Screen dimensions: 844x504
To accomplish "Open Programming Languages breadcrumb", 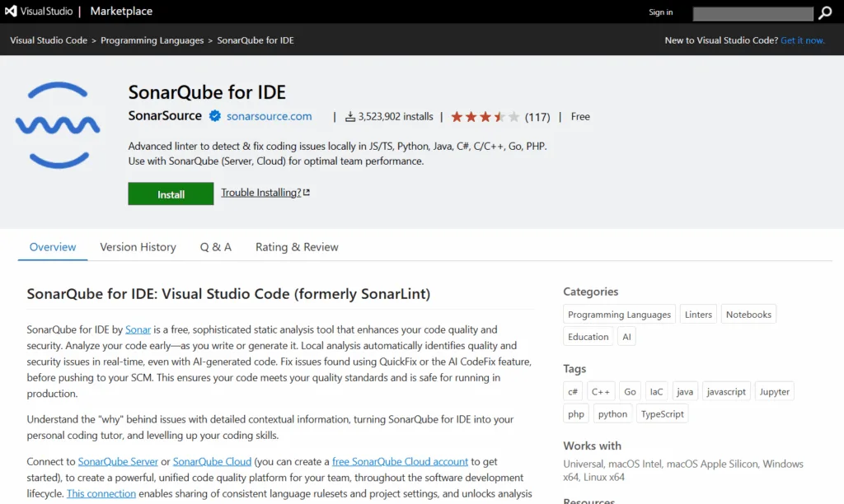I will coord(152,40).
